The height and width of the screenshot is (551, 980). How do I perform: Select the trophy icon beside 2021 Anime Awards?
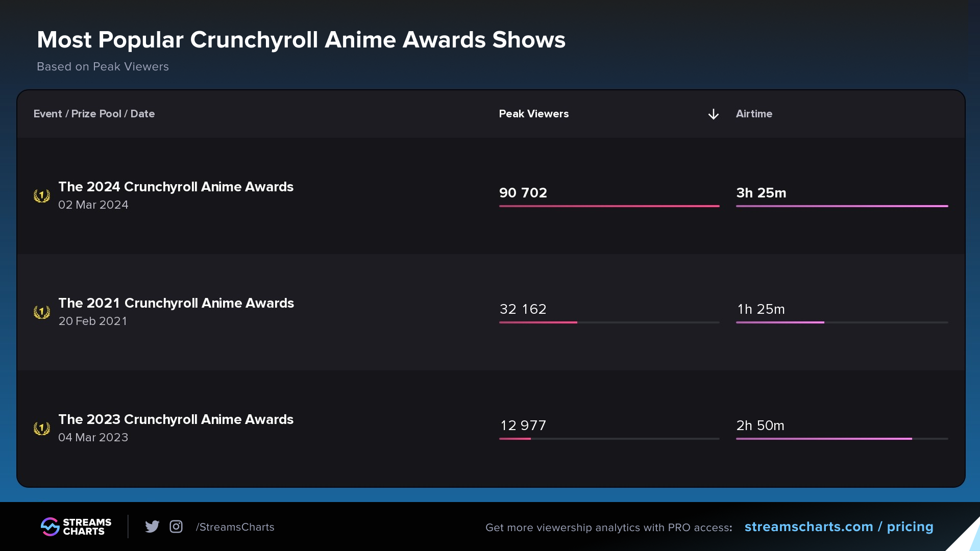tap(42, 311)
